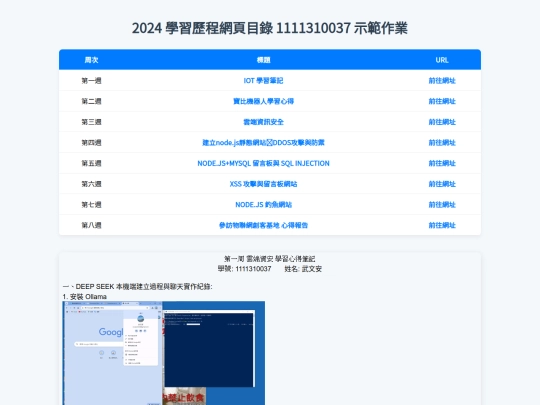Click 前往網址 for 第四週
This screenshot has height=405, width=540.
point(442,143)
